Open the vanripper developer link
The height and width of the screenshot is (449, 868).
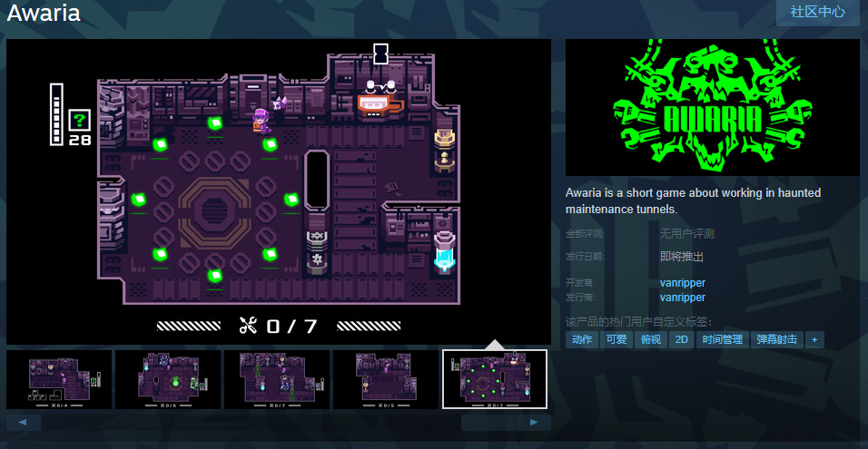point(682,283)
